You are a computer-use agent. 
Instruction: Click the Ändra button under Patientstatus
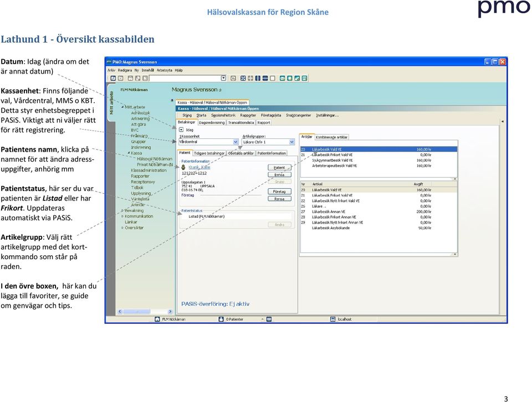click(279, 225)
